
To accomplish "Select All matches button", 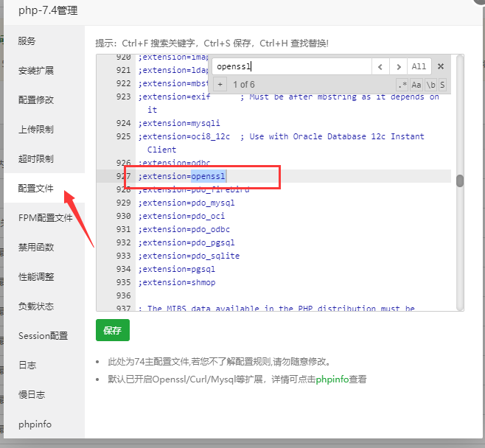I will pos(419,66).
